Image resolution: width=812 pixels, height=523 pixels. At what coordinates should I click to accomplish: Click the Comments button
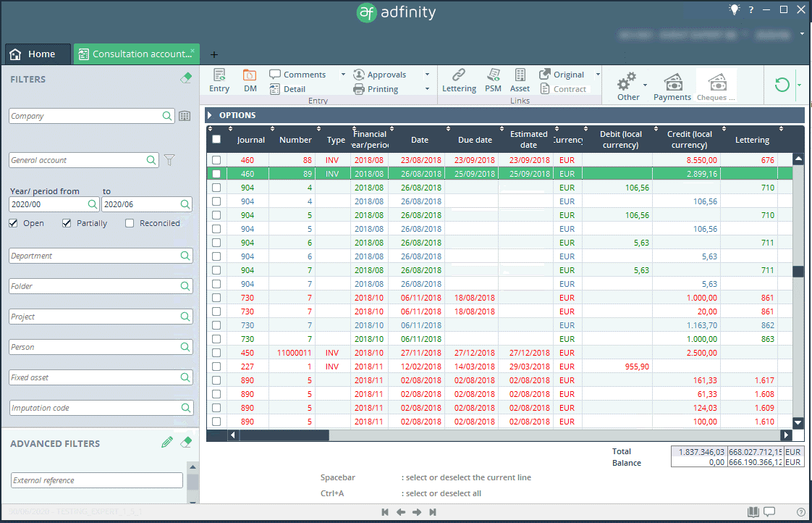pos(297,75)
